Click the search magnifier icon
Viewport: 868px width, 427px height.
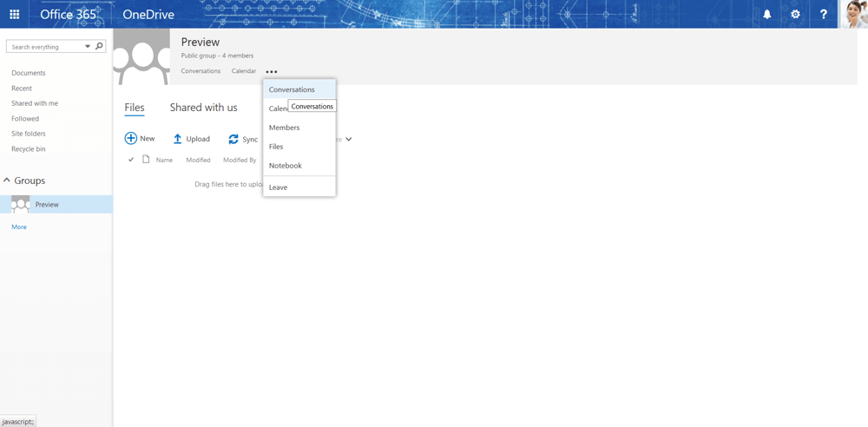tap(99, 46)
